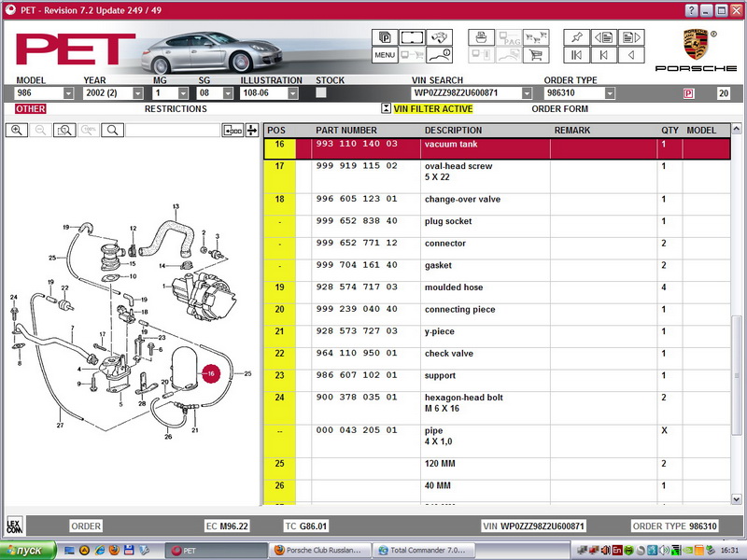Viewport: 747px width, 560px height.
Task: Click the panel layout switch icon
Action: pos(233,130)
